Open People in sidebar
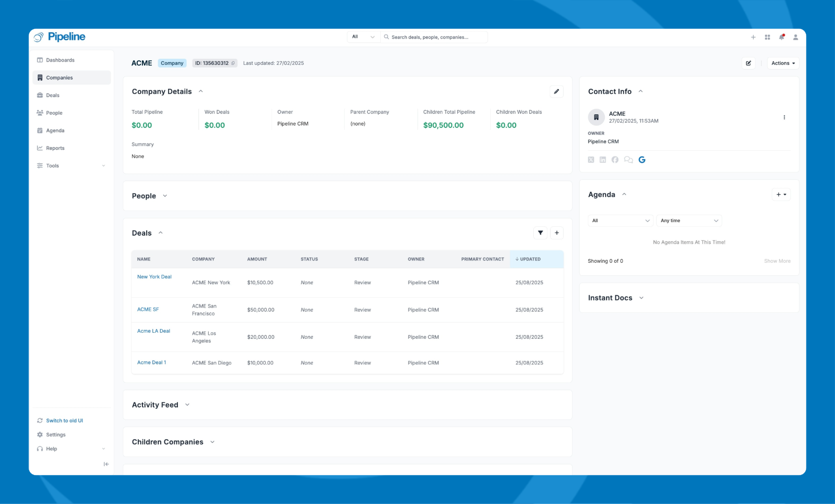 71,113
